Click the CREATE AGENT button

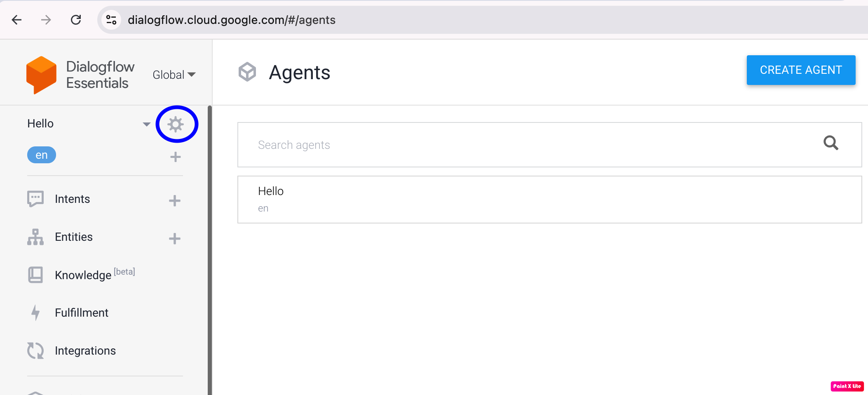click(x=800, y=70)
